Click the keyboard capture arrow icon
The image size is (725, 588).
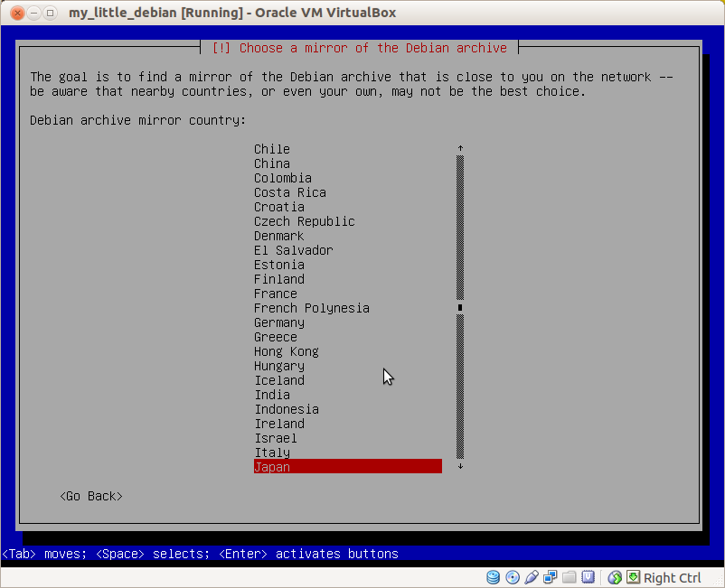634,577
